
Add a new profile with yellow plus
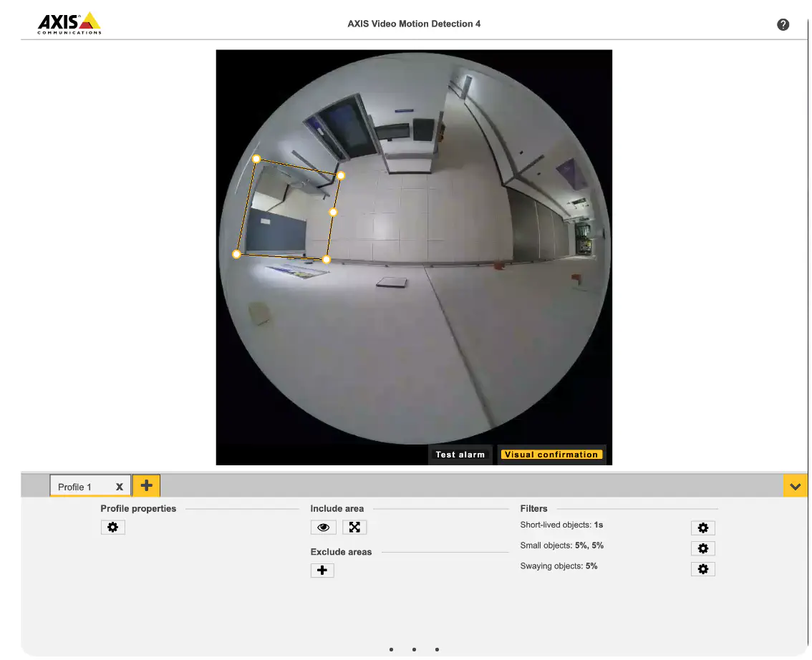(147, 485)
